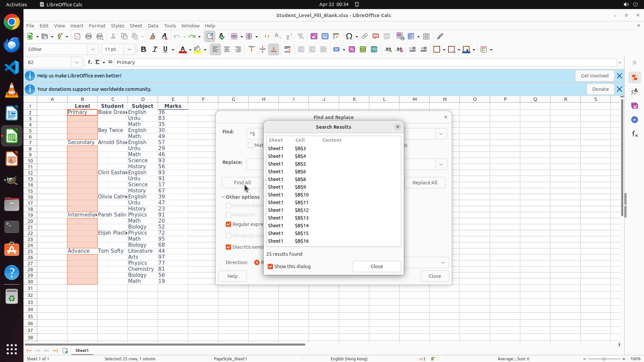This screenshot has width=644, height=362.
Task: Open the Name Box dropdown arrow
Action: coord(77,62)
